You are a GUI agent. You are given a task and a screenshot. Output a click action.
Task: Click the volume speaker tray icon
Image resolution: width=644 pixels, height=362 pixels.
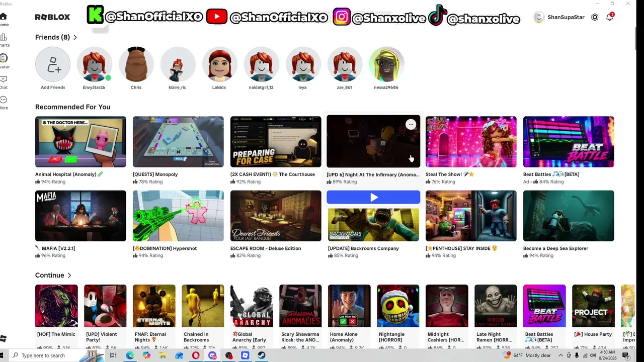click(x=593, y=355)
